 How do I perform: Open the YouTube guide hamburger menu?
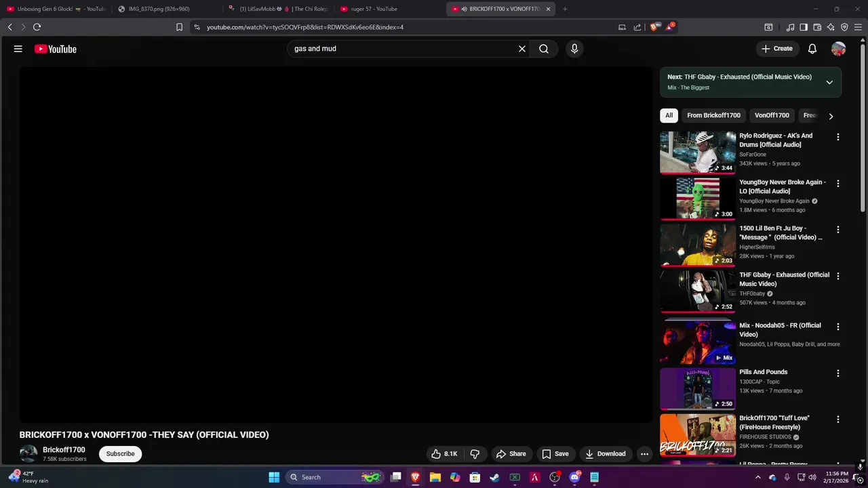pos(18,49)
